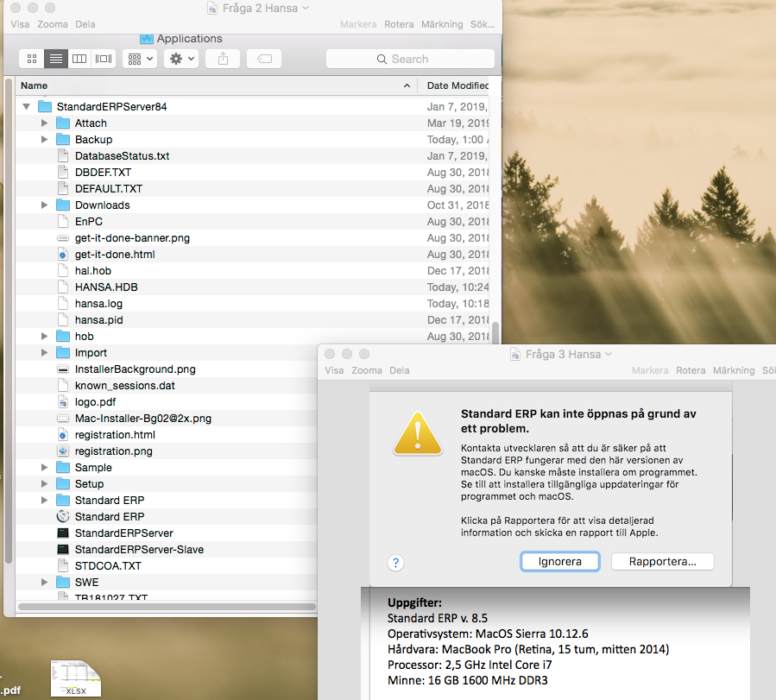Screen dimensions: 776x700
Task: Expand the Backup folder
Action: (x=44, y=139)
